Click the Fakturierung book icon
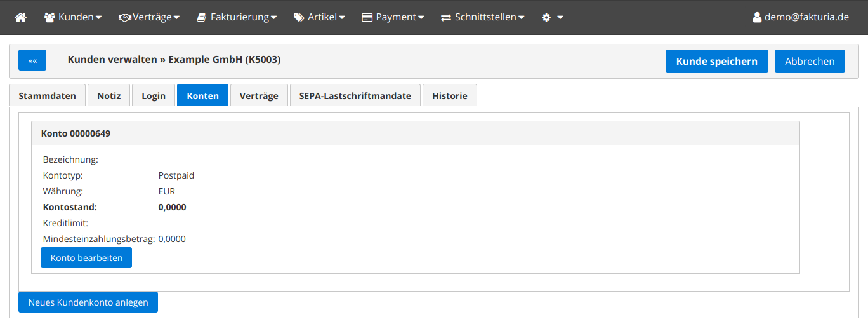The width and height of the screenshot is (868, 324). coord(202,17)
